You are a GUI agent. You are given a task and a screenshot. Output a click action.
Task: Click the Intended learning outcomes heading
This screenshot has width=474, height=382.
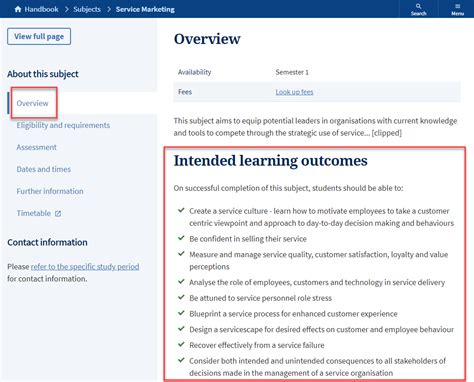271,161
